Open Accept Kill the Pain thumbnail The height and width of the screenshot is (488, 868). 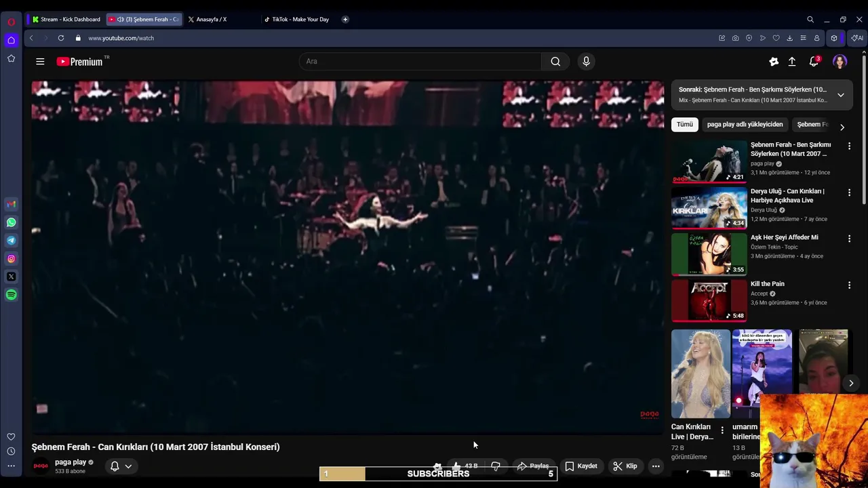[709, 300]
